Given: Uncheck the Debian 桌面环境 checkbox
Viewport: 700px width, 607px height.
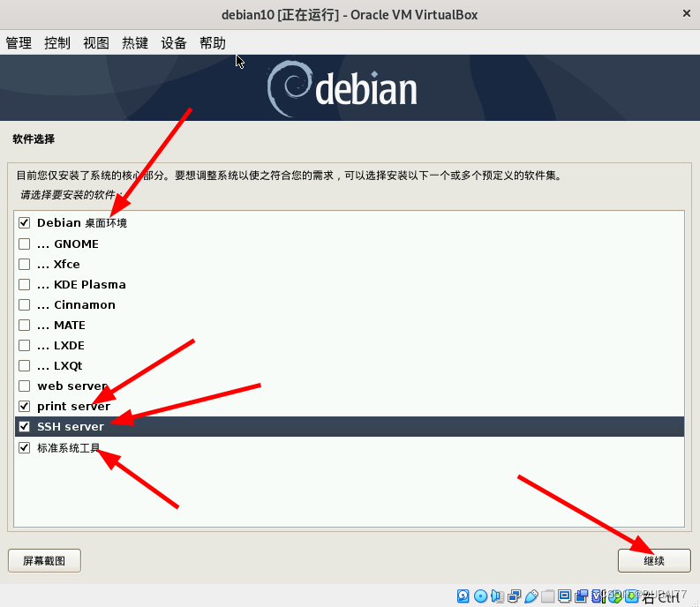Looking at the screenshot, I should pyautogui.click(x=24, y=222).
